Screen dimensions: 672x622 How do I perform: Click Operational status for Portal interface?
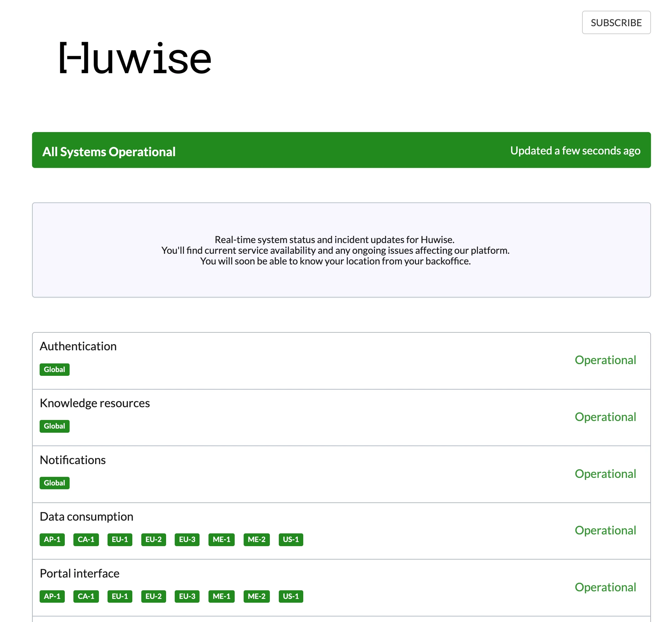click(605, 587)
